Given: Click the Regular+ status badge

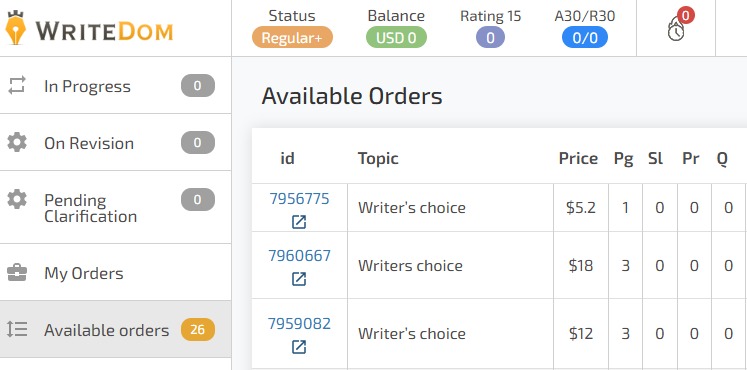Looking at the screenshot, I should (x=293, y=38).
